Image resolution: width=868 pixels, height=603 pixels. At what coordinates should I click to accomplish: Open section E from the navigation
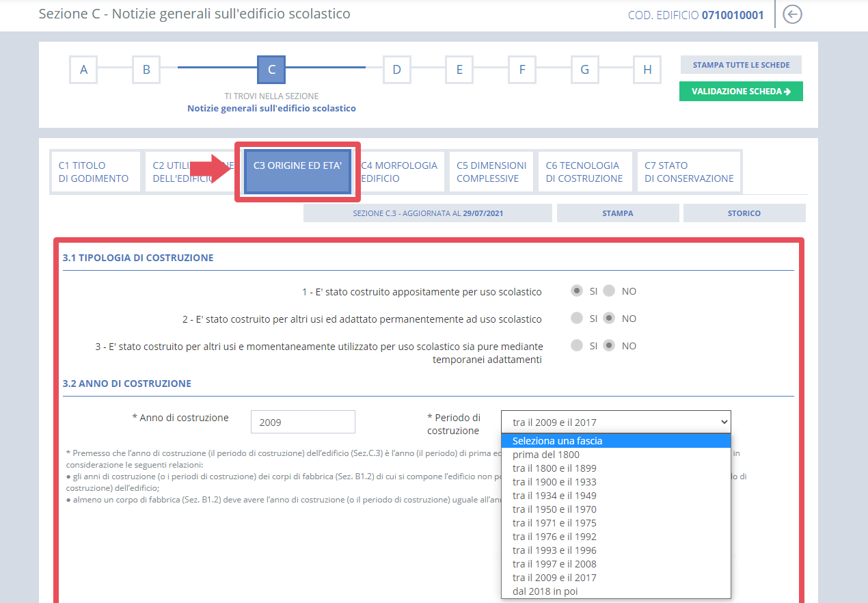click(x=459, y=69)
